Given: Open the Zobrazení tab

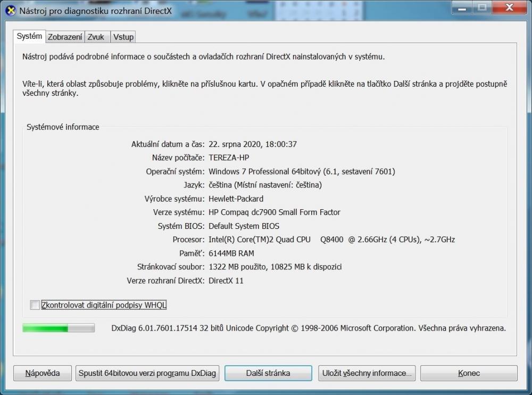Looking at the screenshot, I should [65, 37].
